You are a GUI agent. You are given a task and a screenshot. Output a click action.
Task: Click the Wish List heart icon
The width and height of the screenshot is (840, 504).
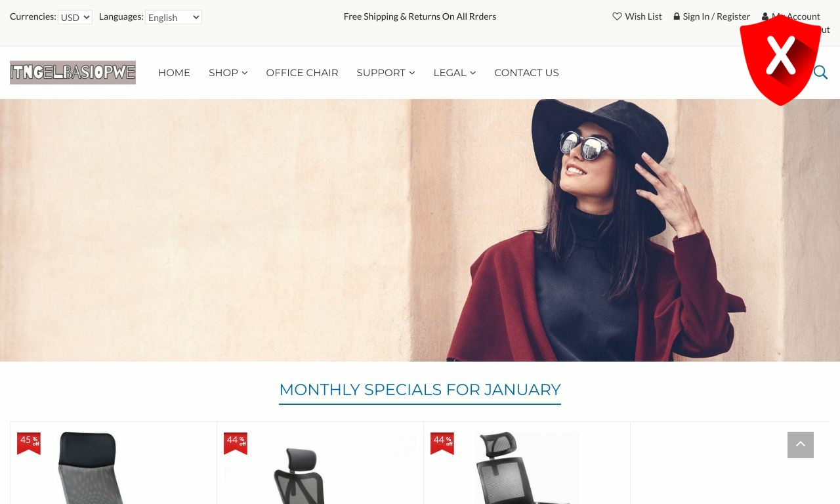[617, 16]
